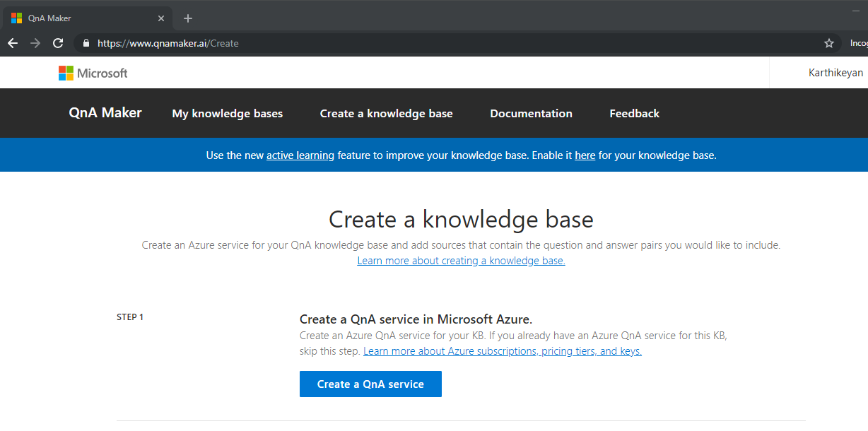Go to Create a knowledge base
Image resolution: width=868 pixels, height=431 pixels.
point(387,114)
